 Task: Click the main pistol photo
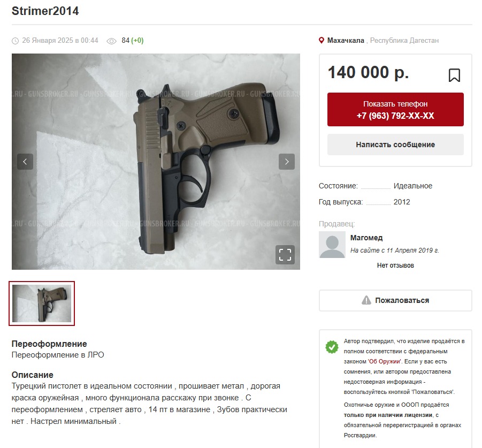[x=156, y=162]
